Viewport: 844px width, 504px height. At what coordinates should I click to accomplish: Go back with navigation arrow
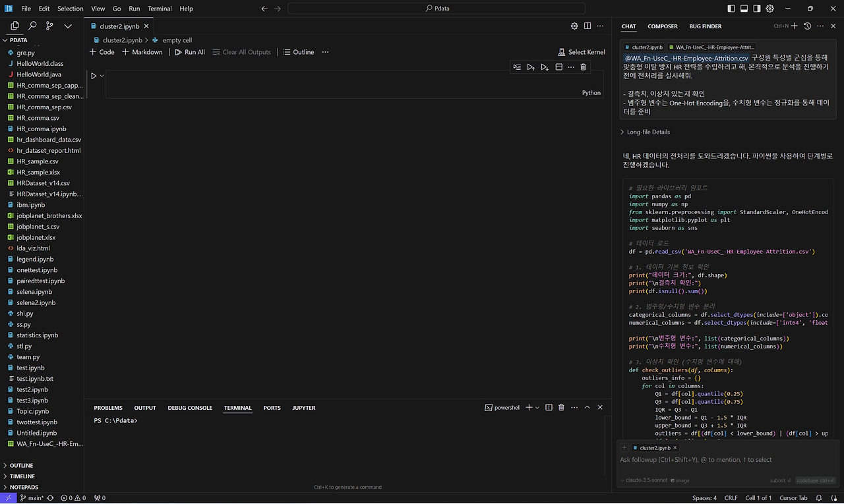(264, 9)
